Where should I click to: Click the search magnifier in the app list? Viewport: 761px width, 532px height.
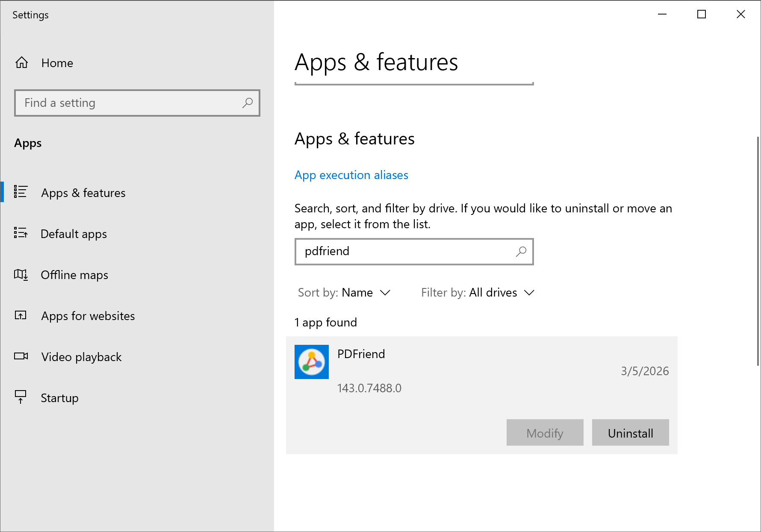coord(521,252)
